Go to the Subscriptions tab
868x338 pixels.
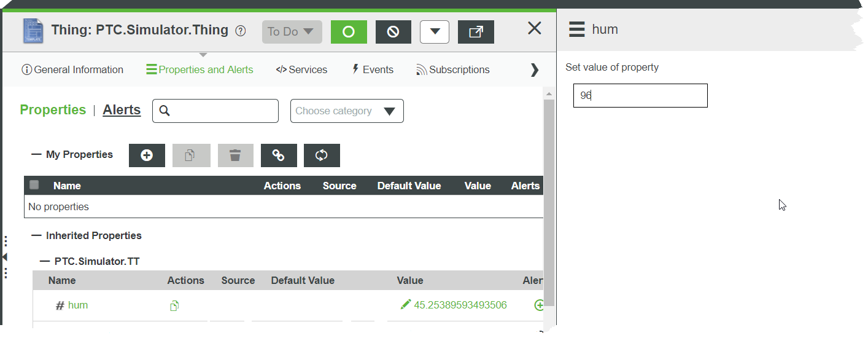point(453,69)
